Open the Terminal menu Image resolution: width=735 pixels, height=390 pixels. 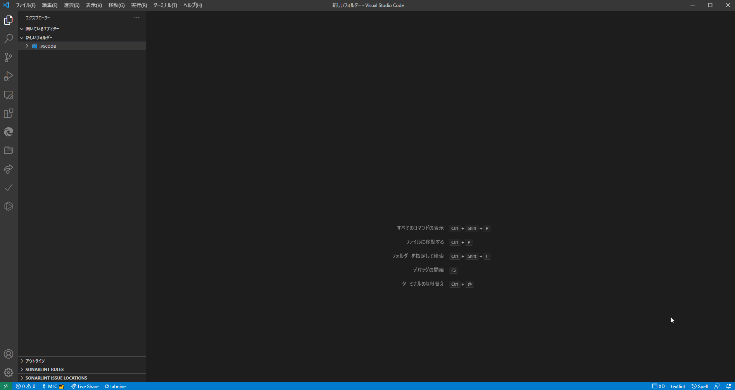coord(165,5)
